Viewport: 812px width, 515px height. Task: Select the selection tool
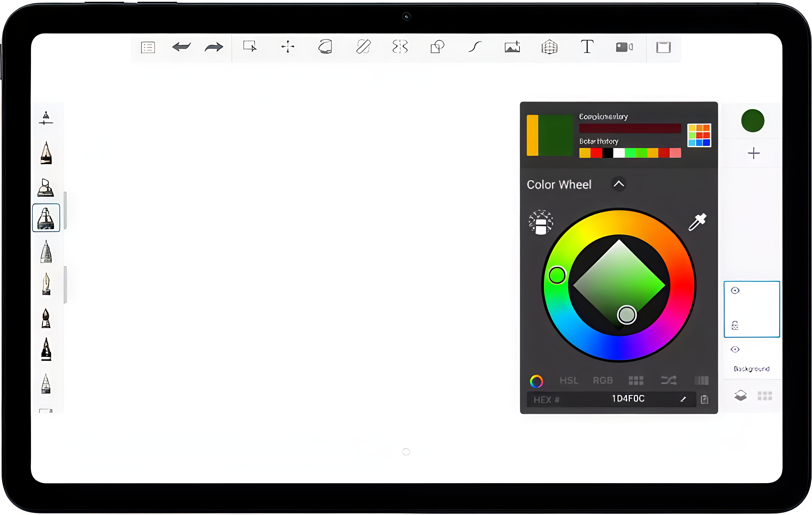click(x=250, y=47)
